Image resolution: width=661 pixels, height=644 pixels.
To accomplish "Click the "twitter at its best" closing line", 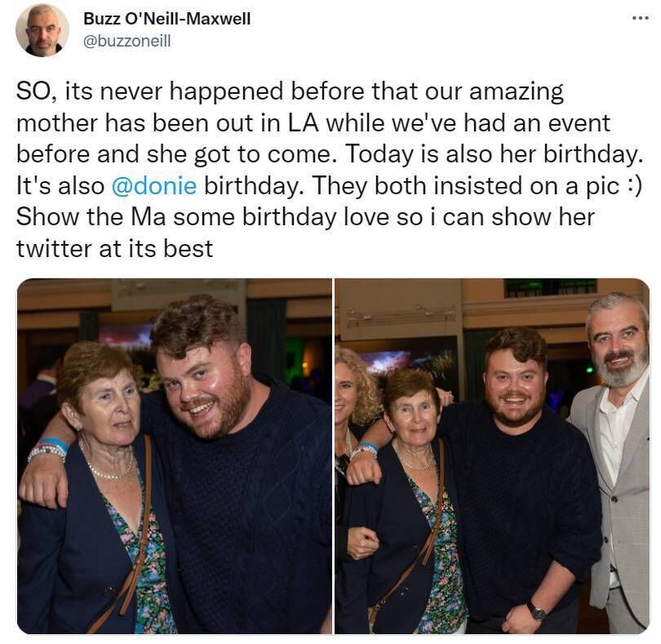I will pyautogui.click(x=114, y=248).
